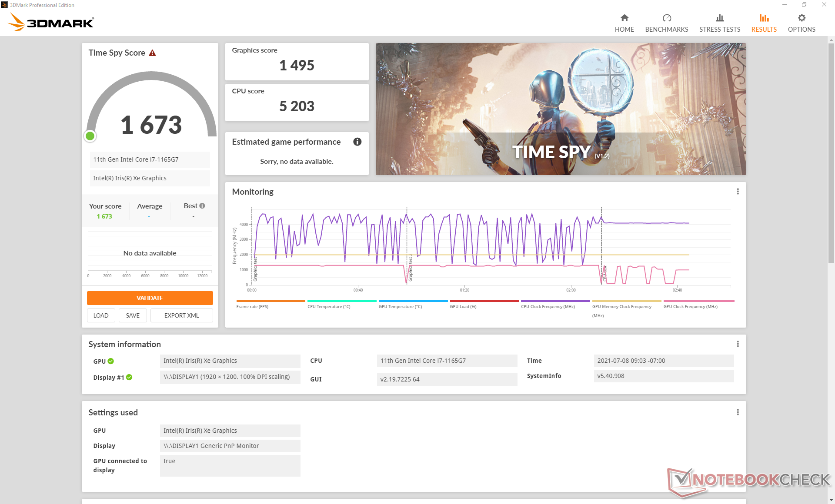835x504 pixels.
Task: Toggle GPU Load (%) legend
Action: [484, 304]
